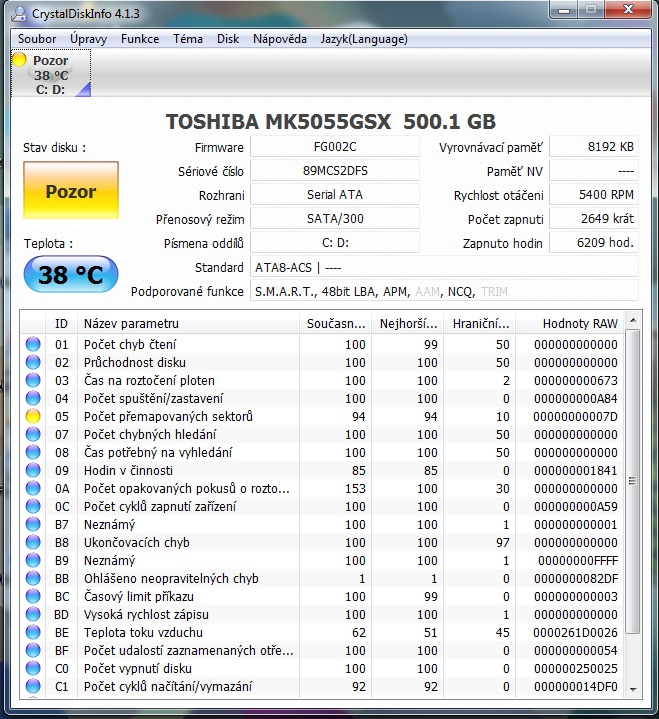Click the serial number field 89MCS2DFS
Viewport: 659px width, 719px height.
pos(335,171)
